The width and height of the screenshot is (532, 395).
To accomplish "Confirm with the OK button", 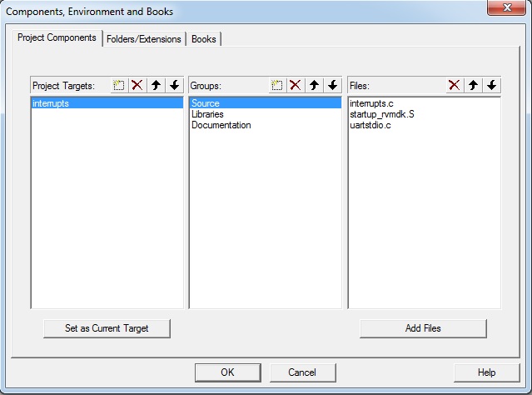I will coord(227,372).
